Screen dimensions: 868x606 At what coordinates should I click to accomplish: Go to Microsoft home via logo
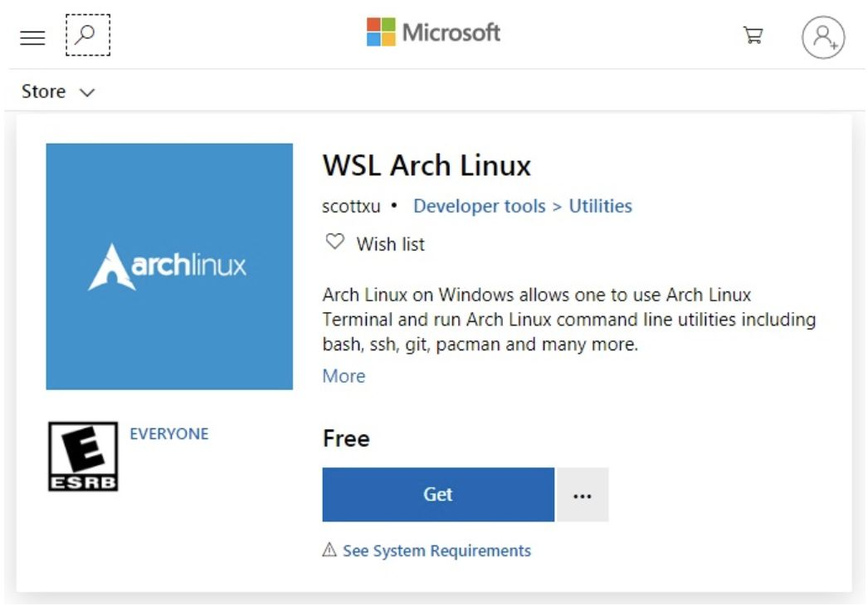tap(433, 32)
